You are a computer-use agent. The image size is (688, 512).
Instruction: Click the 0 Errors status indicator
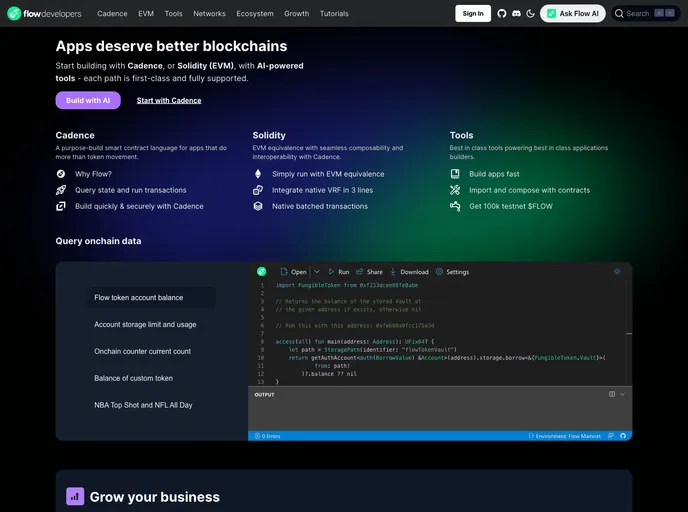point(267,436)
